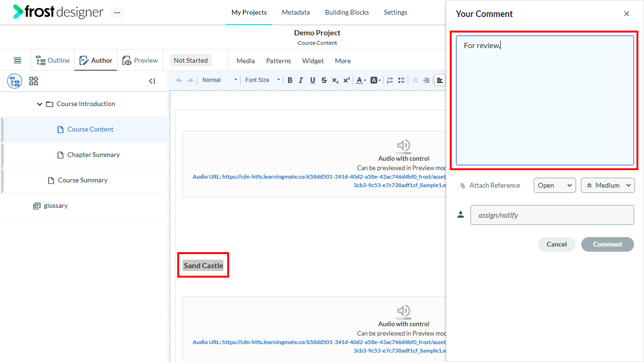
Task: Open the font color picker
Action: (x=361, y=80)
